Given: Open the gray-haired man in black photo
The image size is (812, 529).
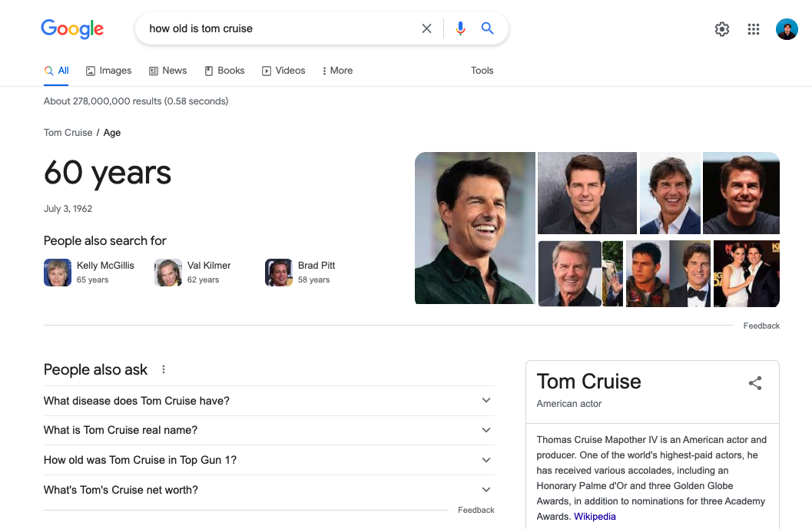Looking at the screenshot, I should [570, 274].
